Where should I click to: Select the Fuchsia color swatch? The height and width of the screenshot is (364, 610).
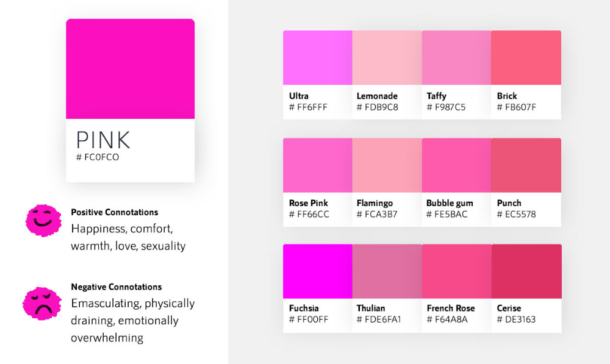coord(318,271)
